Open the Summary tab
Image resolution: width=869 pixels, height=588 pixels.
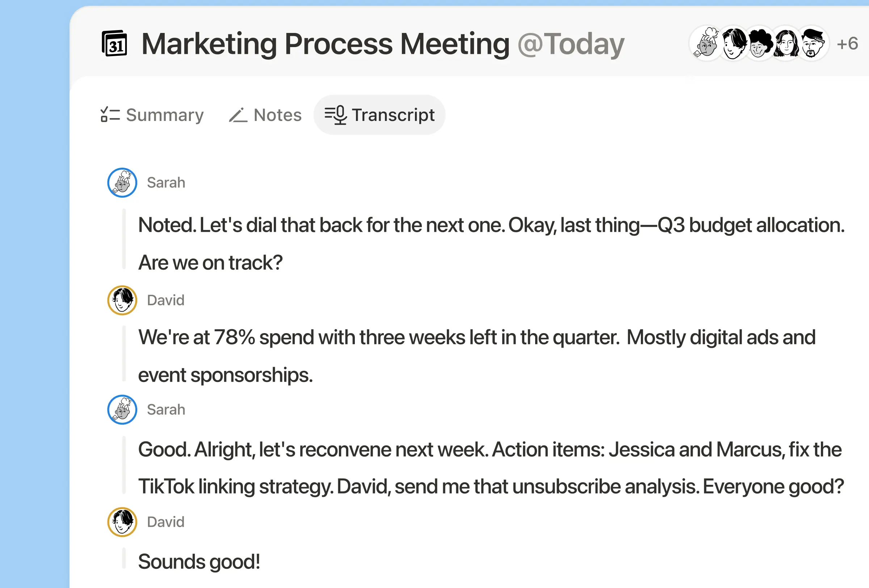[152, 115]
